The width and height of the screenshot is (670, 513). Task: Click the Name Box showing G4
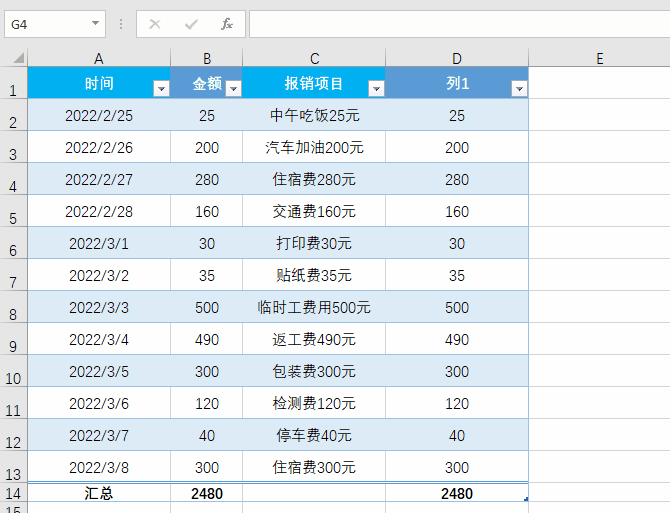click(55, 24)
